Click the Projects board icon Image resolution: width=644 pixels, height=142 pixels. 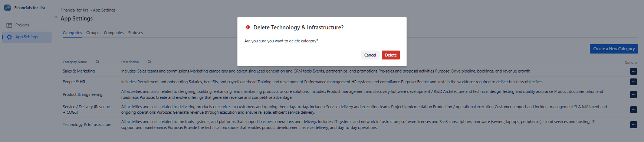pos(9,25)
